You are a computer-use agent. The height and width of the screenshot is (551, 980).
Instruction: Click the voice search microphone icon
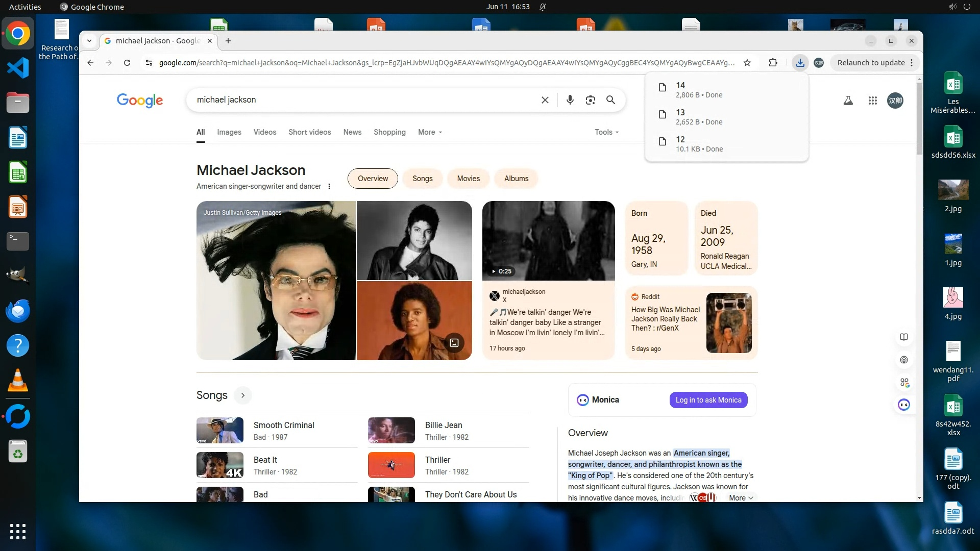click(570, 100)
